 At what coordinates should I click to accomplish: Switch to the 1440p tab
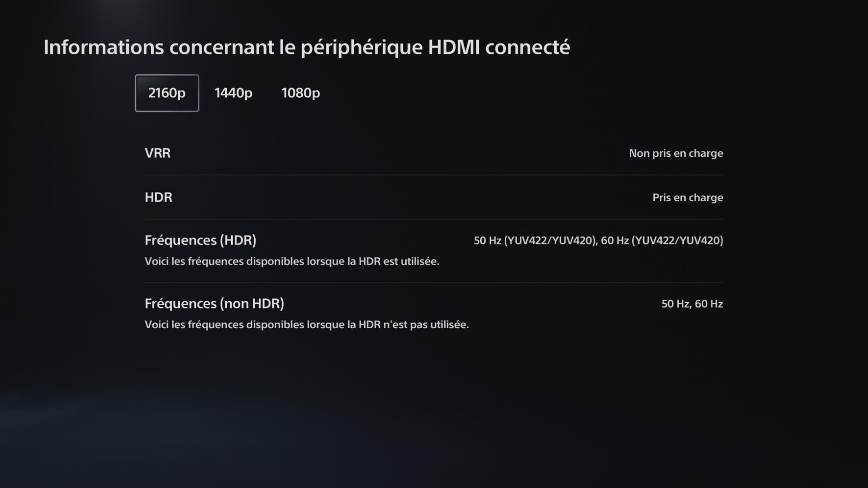(x=233, y=93)
